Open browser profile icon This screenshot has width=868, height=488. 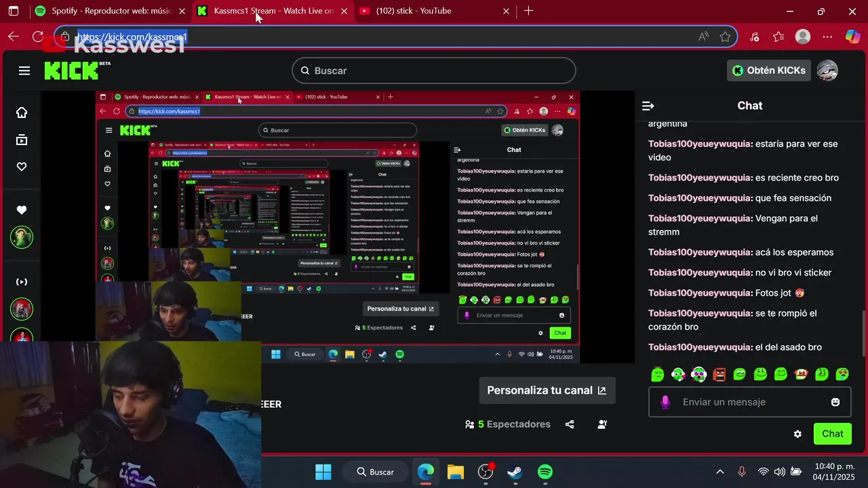[803, 37]
